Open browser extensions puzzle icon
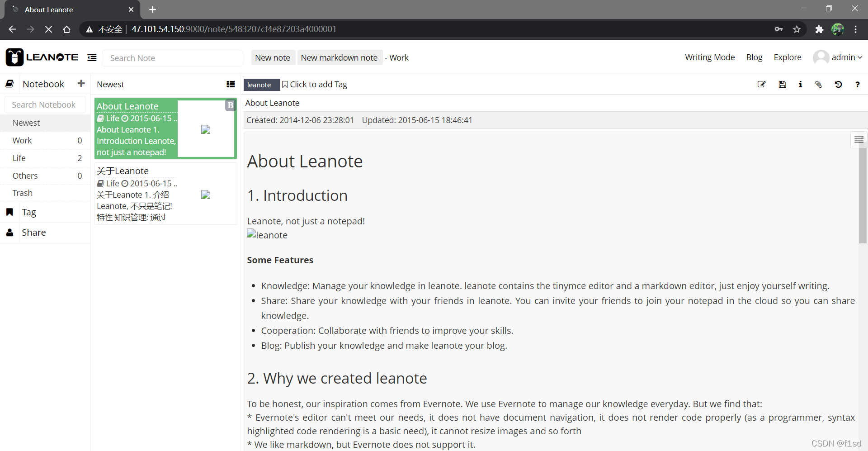The image size is (868, 451). point(819,29)
